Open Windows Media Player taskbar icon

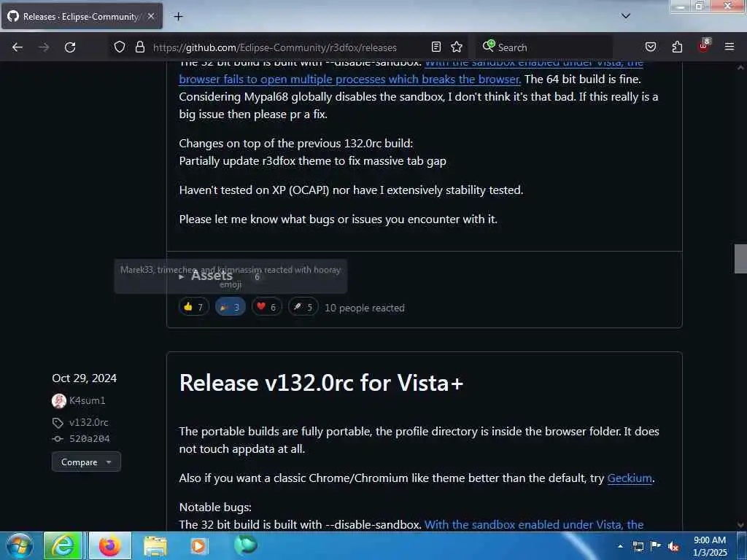[x=198, y=545]
